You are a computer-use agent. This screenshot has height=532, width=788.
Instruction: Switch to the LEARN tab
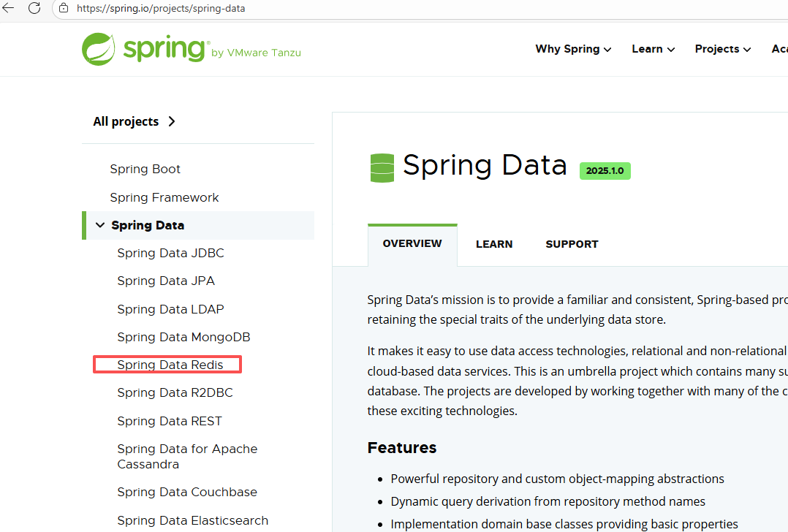click(x=494, y=244)
